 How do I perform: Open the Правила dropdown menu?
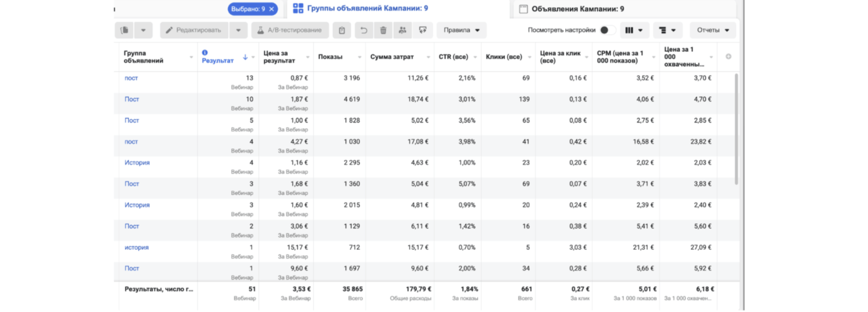point(461,30)
